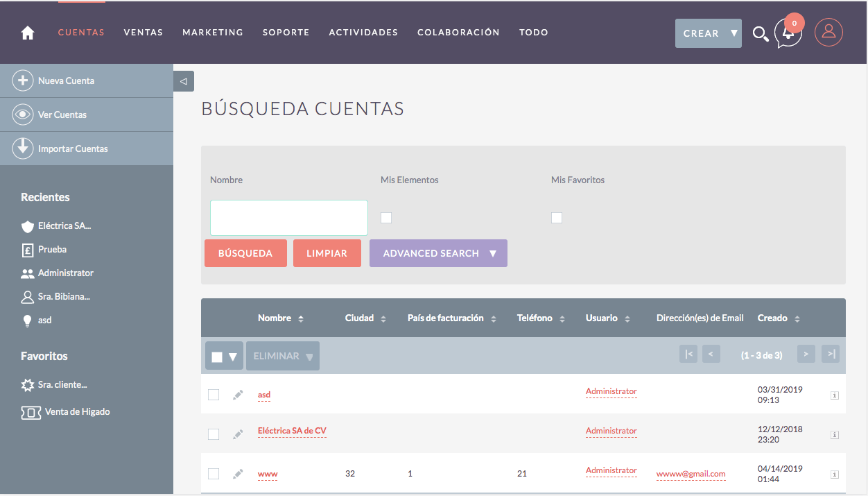868x496 pixels.
Task: Open the Ventas menu
Action: pyautogui.click(x=144, y=33)
